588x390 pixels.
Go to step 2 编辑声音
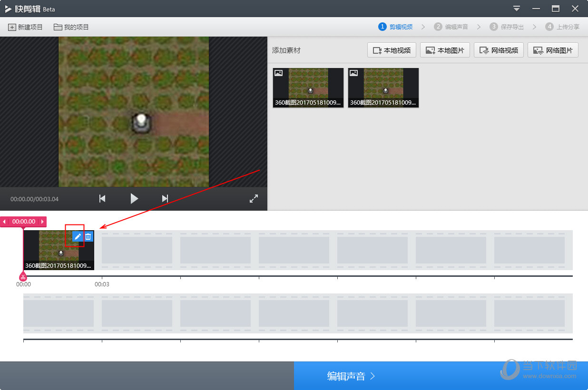(451, 27)
